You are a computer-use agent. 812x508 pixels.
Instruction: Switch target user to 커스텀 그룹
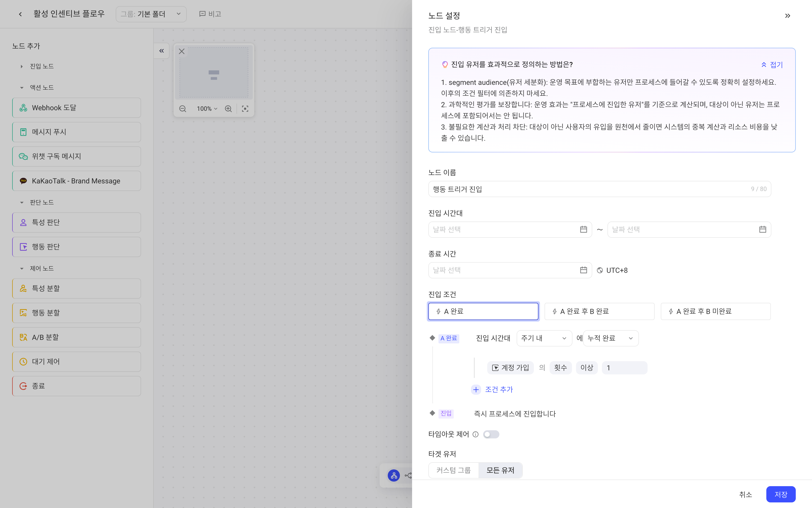point(454,470)
